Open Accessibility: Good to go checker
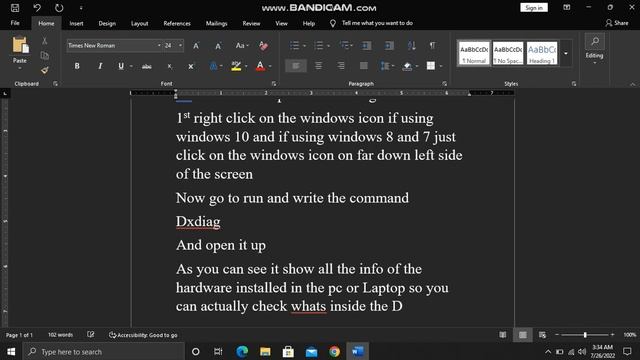 click(x=143, y=335)
